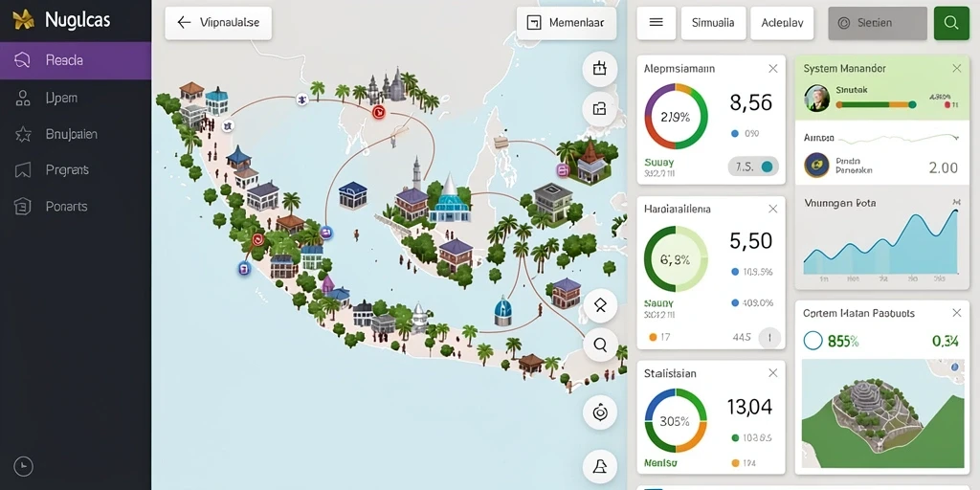Close the Alepmsiamann card
Image resolution: width=980 pixels, height=490 pixels.
[x=772, y=69]
